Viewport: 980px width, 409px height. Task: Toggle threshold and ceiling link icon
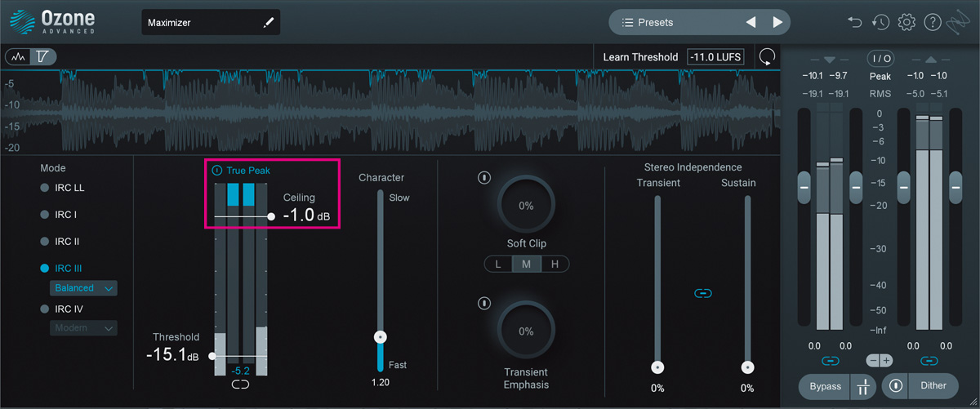coord(240,384)
